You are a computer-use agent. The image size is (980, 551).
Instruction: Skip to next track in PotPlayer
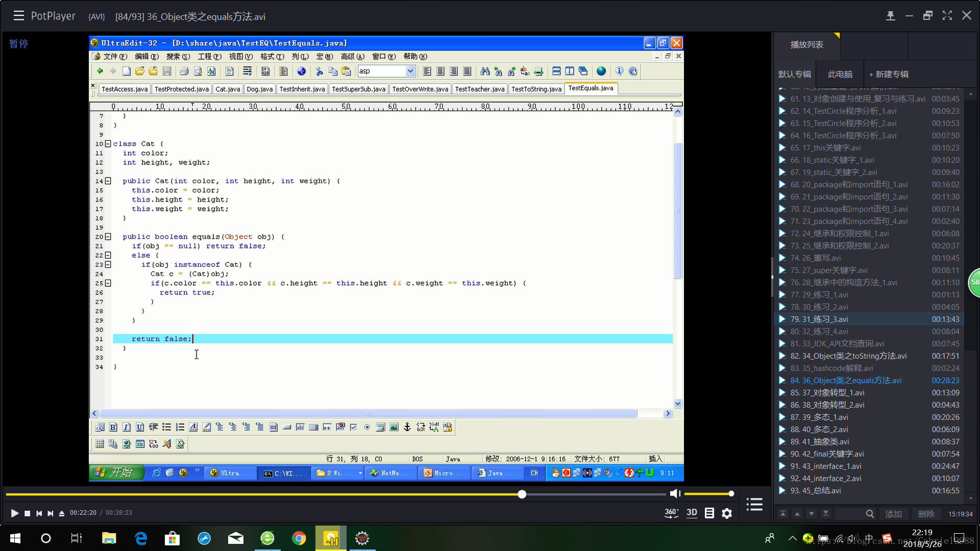[x=50, y=513]
